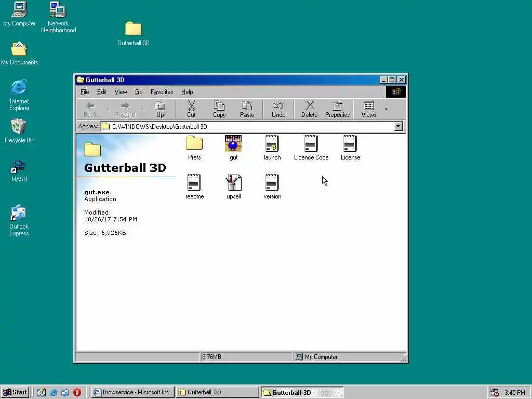Click the window resize grip corner

tap(403, 357)
